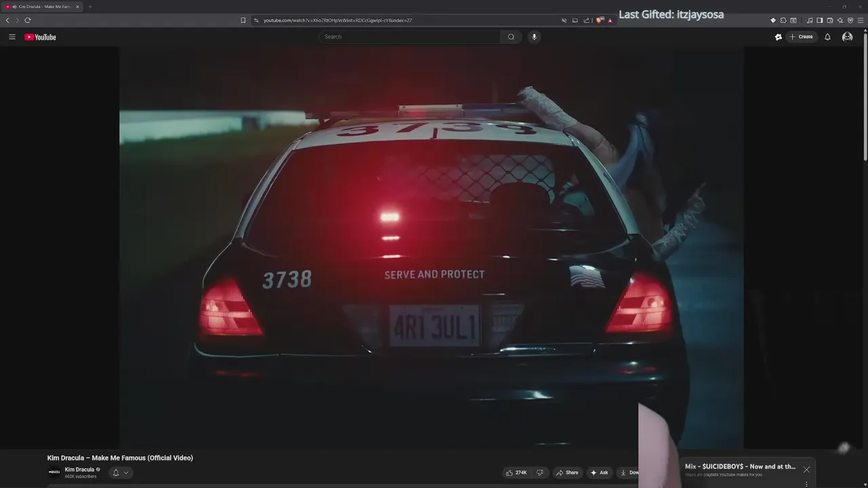868x488 pixels.
Task: Open Brave Rewards triangle icon
Action: (610, 20)
